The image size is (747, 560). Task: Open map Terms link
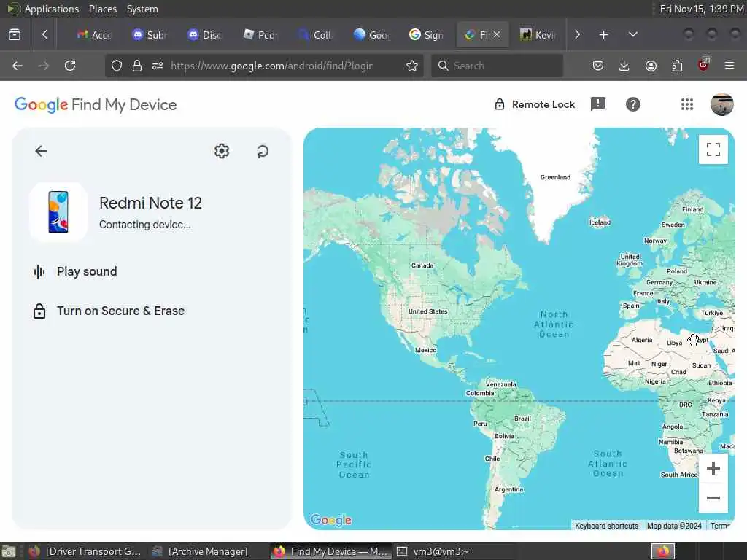pyautogui.click(x=720, y=526)
